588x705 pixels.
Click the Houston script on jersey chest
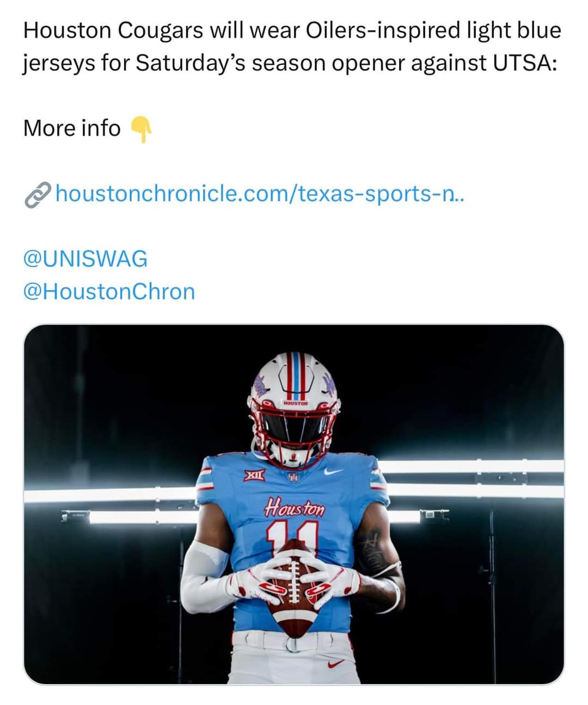point(294,507)
